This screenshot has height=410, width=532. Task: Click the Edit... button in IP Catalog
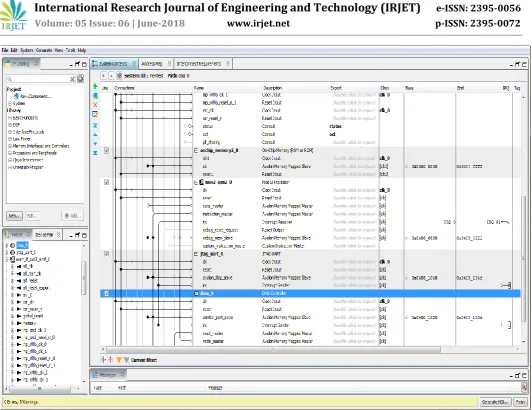pos(32,216)
